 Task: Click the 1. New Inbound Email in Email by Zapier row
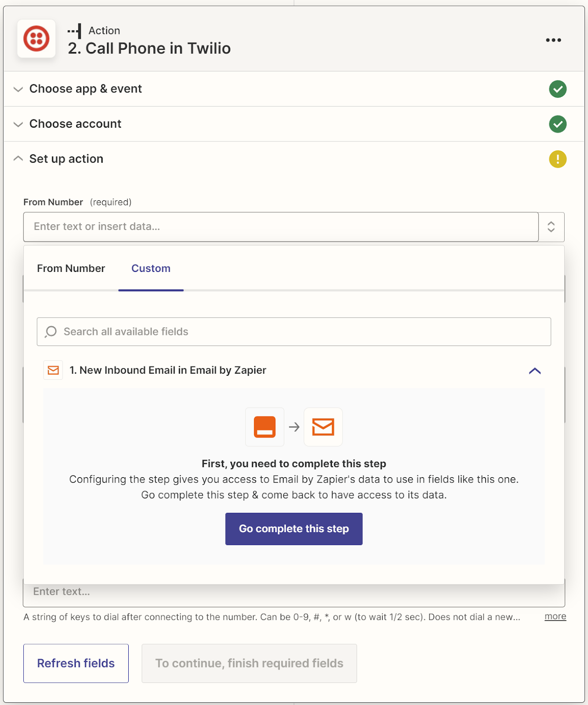pos(294,370)
